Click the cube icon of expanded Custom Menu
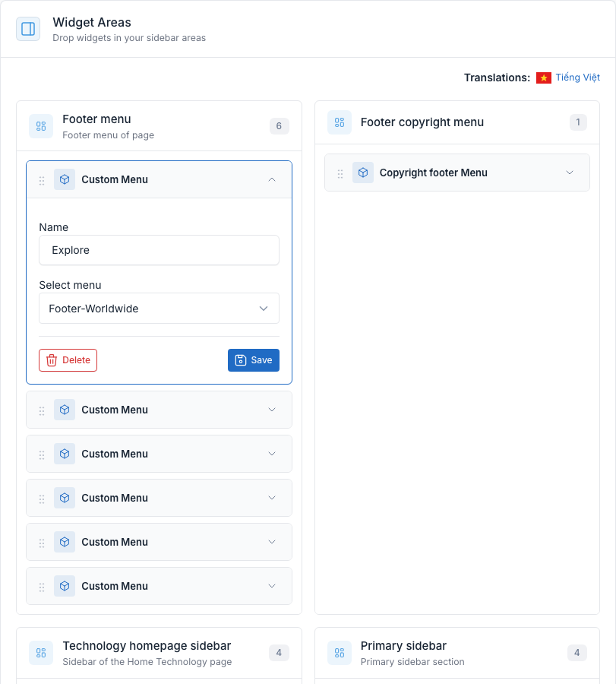The image size is (616, 684). coord(65,179)
